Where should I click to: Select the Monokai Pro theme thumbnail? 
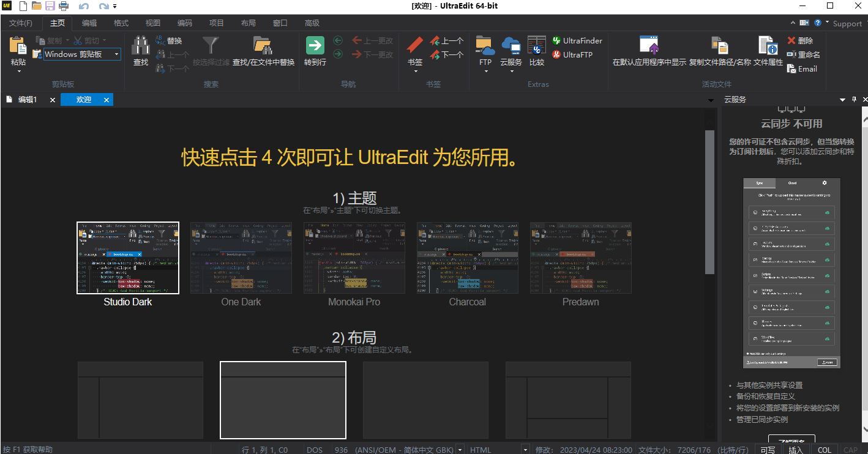click(x=354, y=258)
